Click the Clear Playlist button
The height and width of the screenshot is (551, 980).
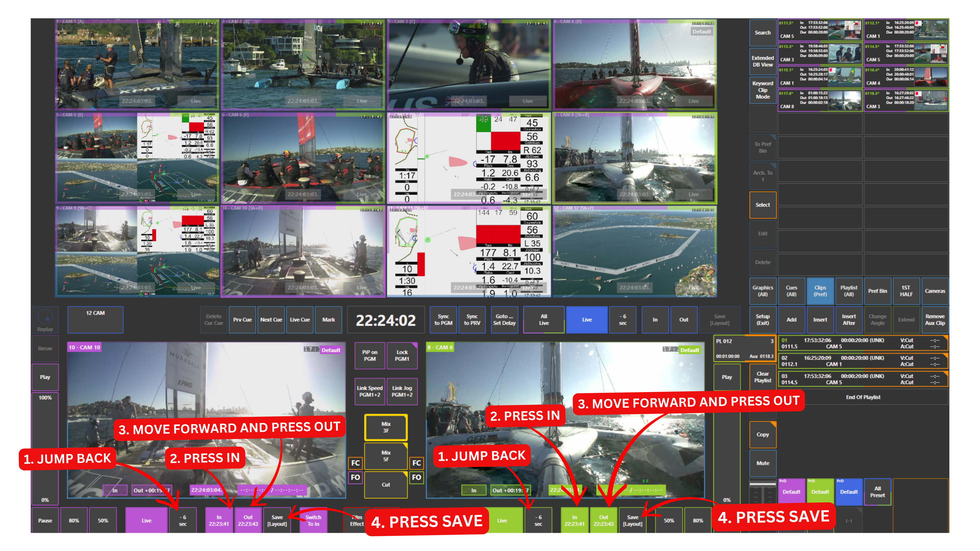(762, 377)
